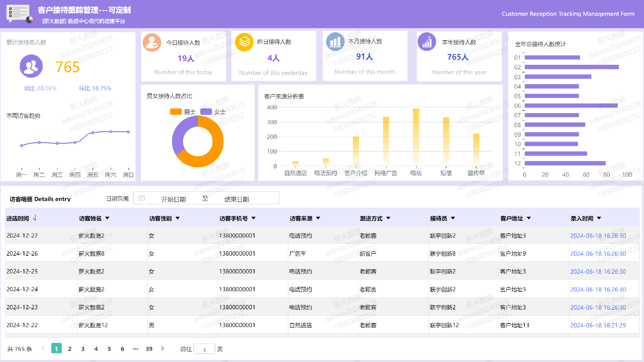
Task: Open entry time link for 2024-12-23 row
Action: 598,307
